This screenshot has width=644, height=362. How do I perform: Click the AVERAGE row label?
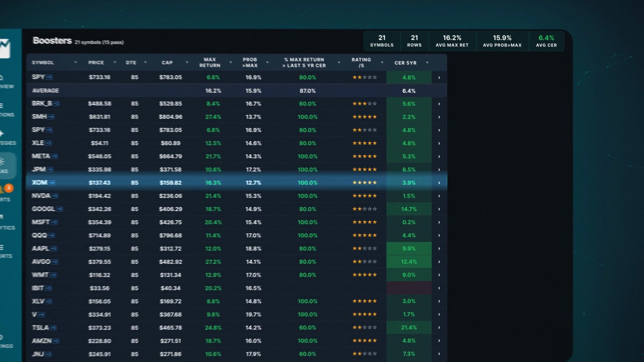pos(45,91)
